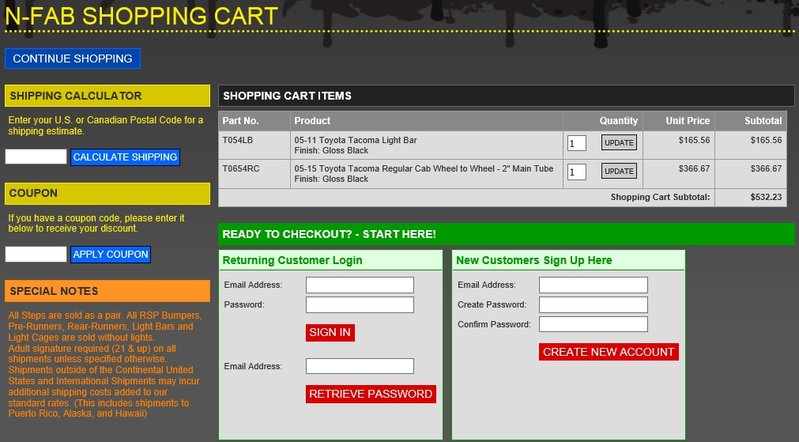
Task: Click the Shipping Calculator heading
Action: pyautogui.click(x=108, y=96)
